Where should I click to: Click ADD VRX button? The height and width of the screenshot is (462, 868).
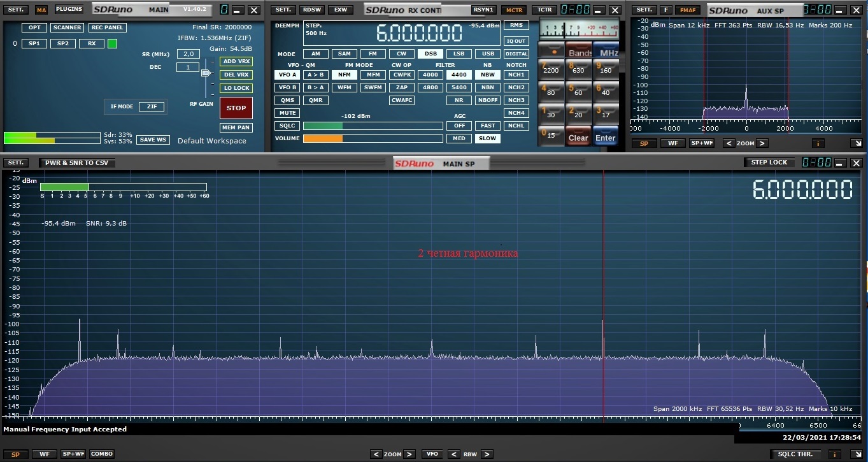point(236,61)
